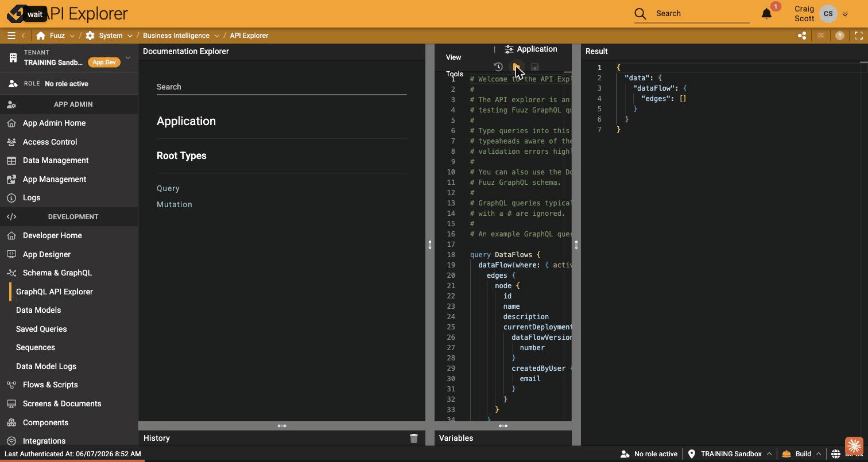Open the Mutation root type link
This screenshot has width=868, height=462.
coord(175,204)
